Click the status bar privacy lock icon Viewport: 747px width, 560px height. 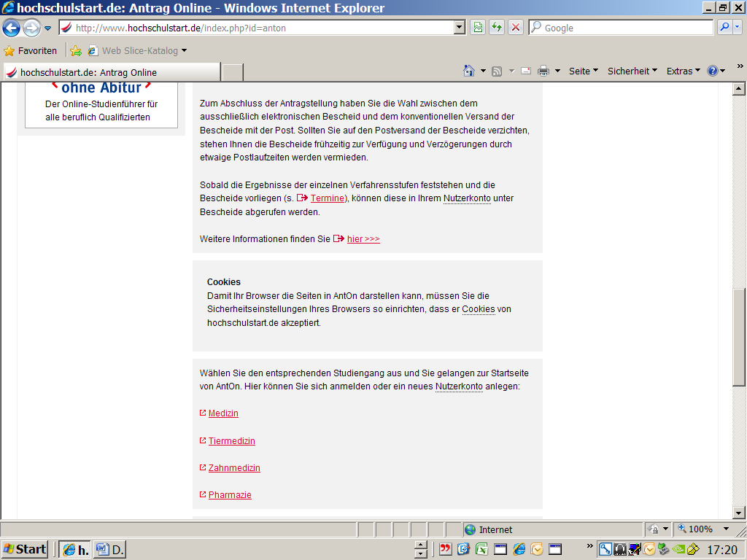(x=654, y=529)
